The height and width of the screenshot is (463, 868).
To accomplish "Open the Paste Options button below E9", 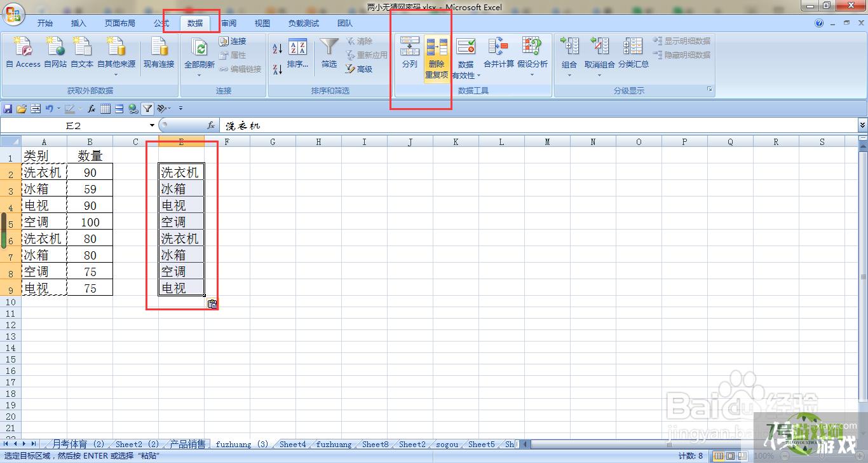I will click(x=212, y=303).
